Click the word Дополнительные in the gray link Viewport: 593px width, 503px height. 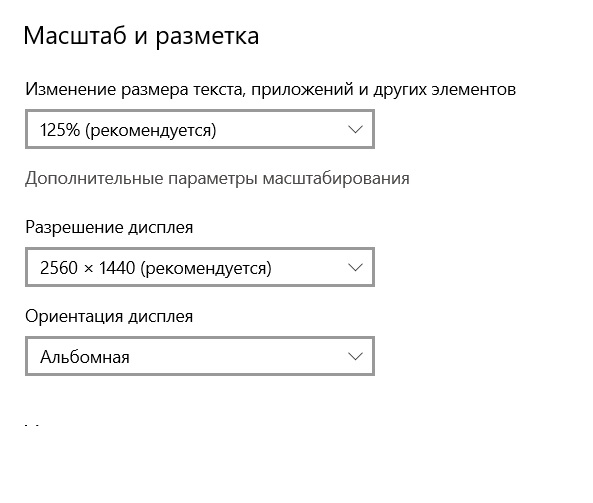click(x=94, y=178)
